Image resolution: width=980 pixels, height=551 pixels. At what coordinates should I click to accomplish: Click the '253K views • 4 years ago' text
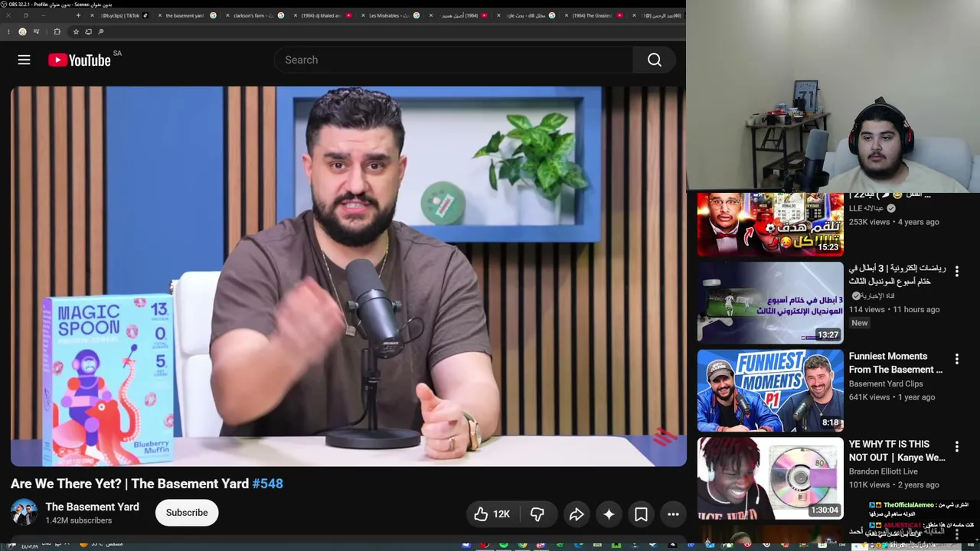(894, 222)
